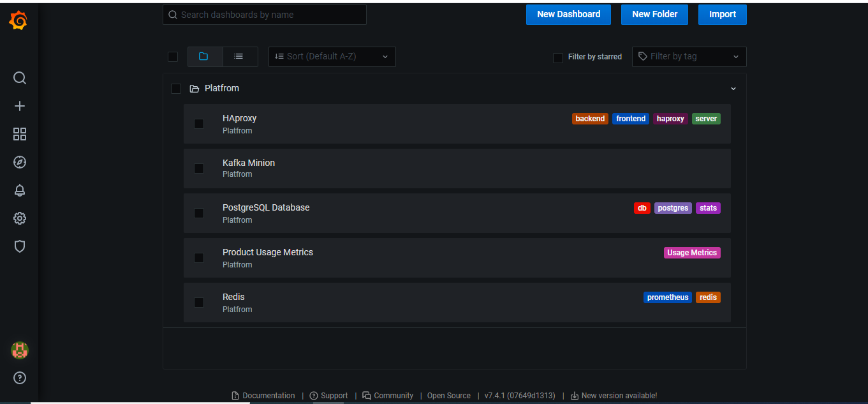Viewport: 868px width, 404px height.
Task: Open the Help question mark icon
Action: click(x=20, y=378)
